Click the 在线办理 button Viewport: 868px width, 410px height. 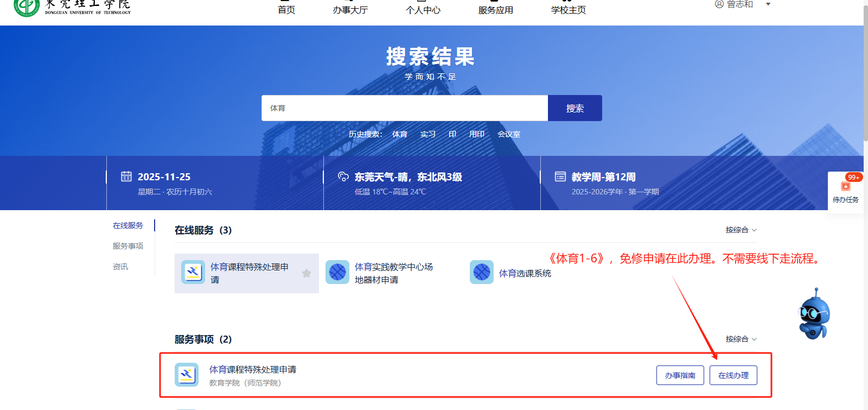tap(733, 375)
